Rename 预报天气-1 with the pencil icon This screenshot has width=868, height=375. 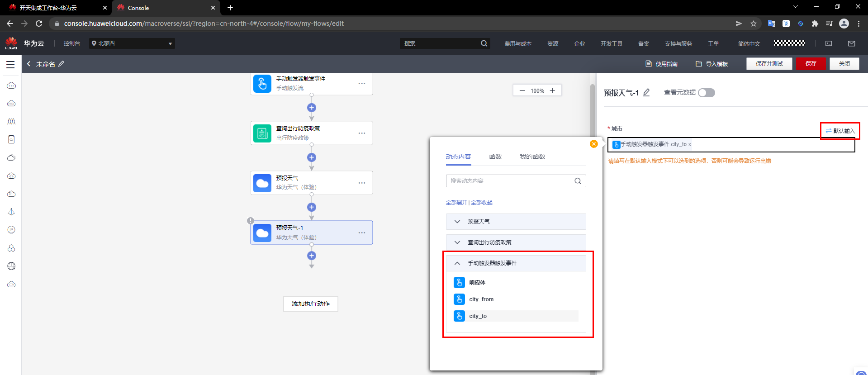click(646, 92)
